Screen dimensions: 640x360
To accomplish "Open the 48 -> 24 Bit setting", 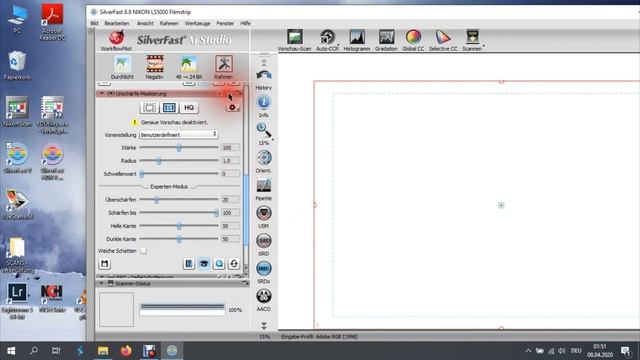I will [x=189, y=67].
